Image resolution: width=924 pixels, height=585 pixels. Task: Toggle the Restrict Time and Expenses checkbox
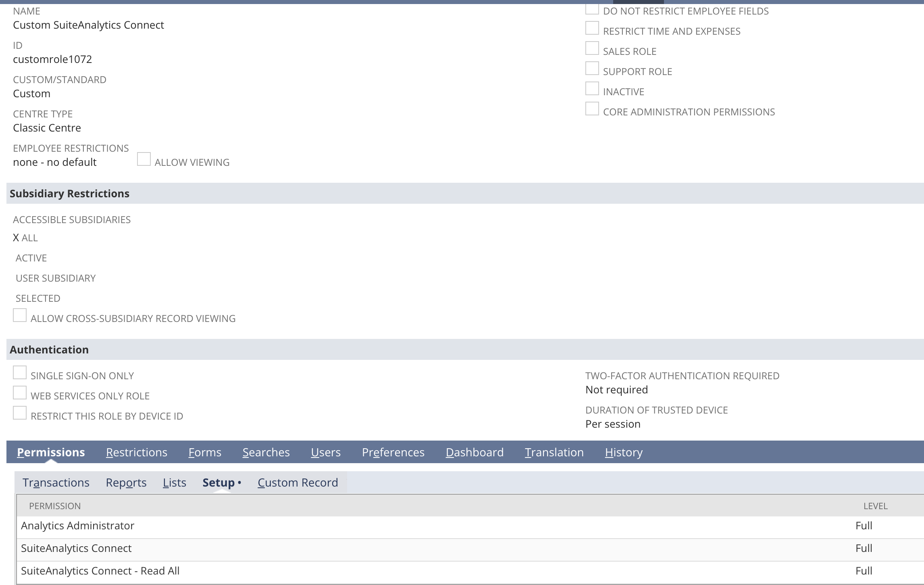[592, 28]
